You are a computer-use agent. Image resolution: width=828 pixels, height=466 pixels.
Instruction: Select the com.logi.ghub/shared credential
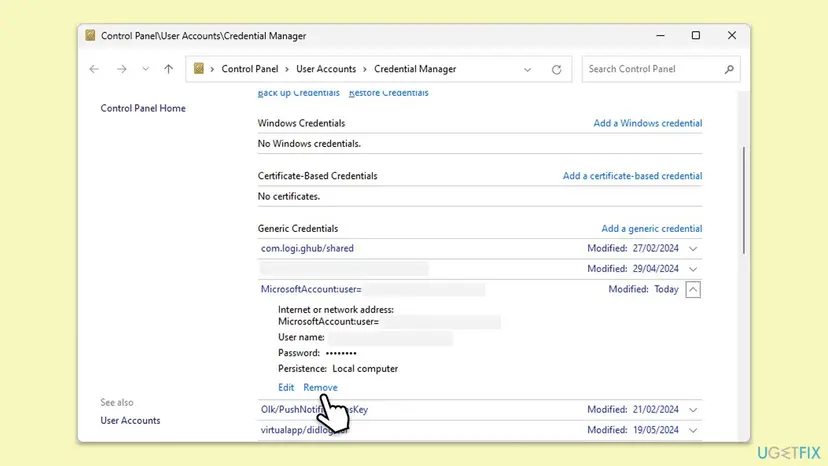pyautogui.click(x=307, y=248)
